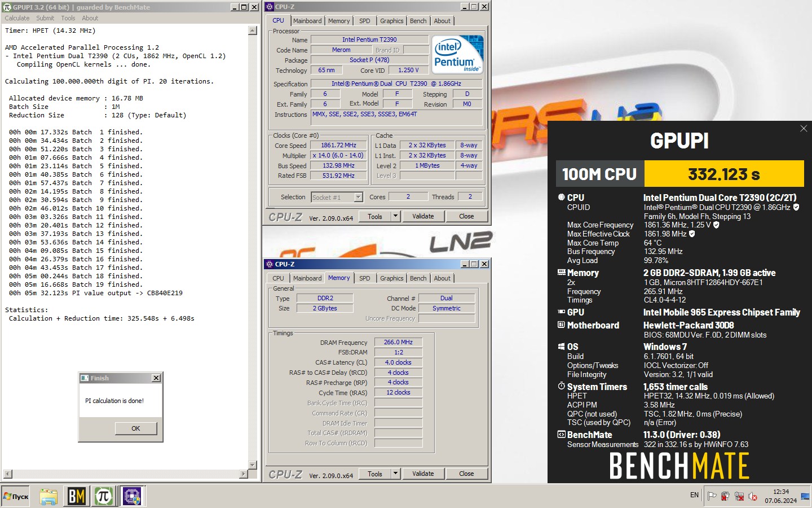
Task: Select Graphics tab in bottom CPU-Z window
Action: (391, 278)
